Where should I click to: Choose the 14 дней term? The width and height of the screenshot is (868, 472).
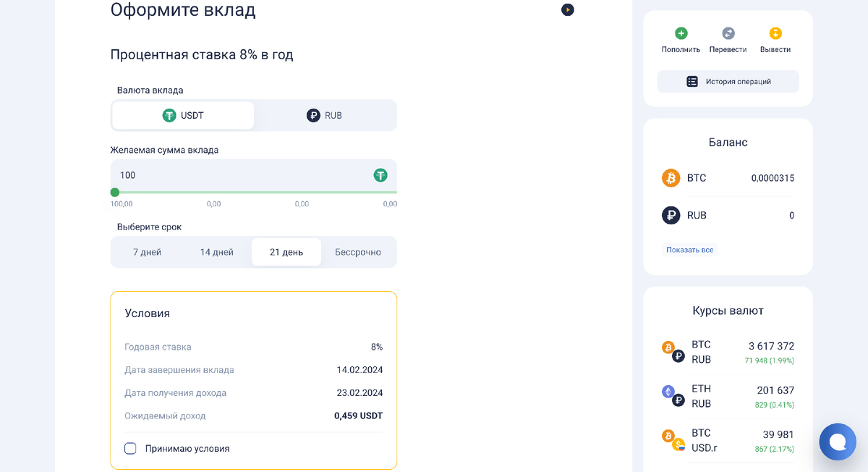217,252
